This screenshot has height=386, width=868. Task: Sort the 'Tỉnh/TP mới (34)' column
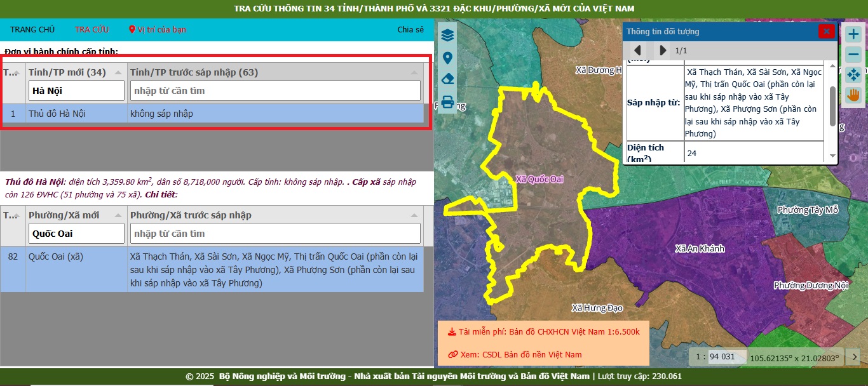point(118,72)
